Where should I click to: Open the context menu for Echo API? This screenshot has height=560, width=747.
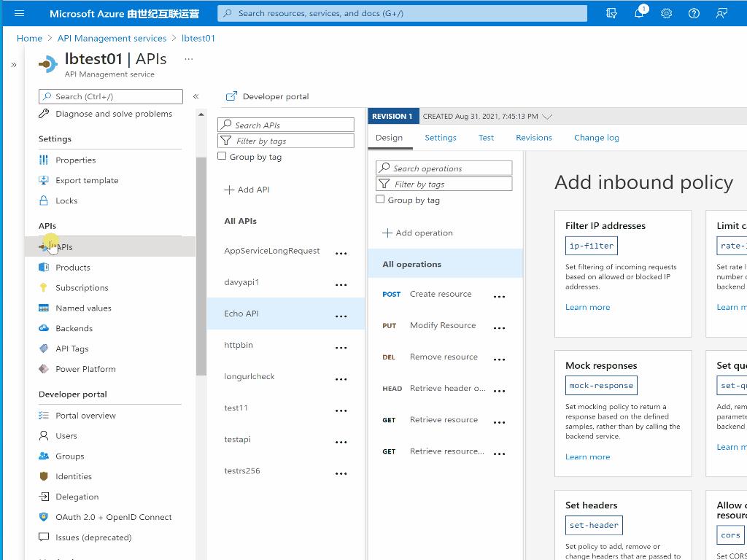tap(341, 316)
